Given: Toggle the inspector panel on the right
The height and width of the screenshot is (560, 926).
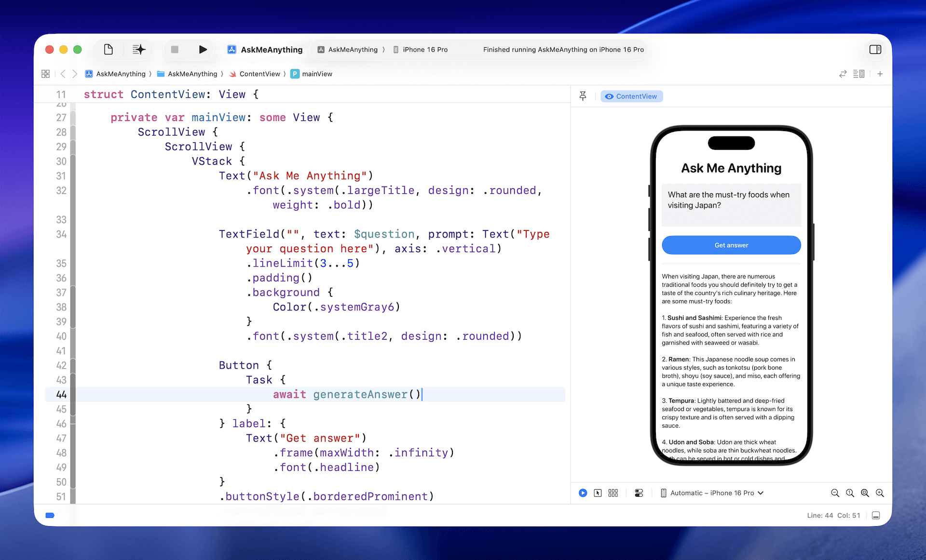Looking at the screenshot, I should [x=875, y=50].
